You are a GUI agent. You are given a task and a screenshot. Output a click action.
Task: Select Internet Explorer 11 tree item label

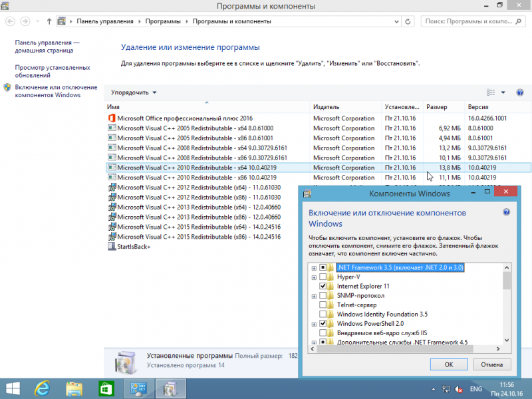363,286
